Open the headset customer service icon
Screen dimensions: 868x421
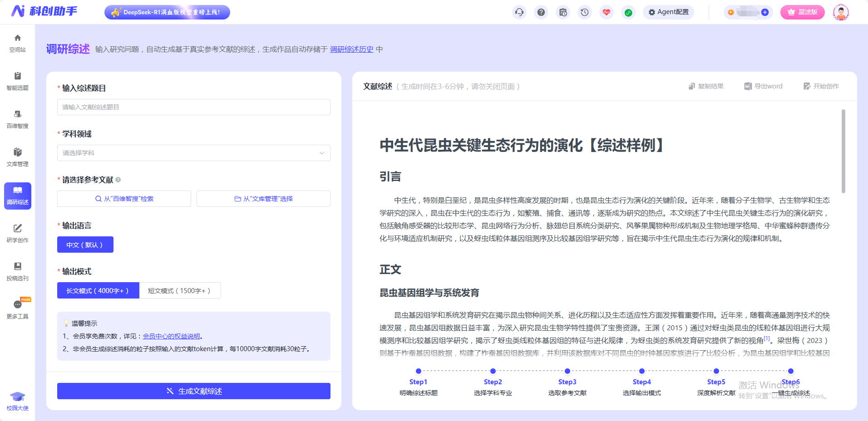[x=519, y=12]
